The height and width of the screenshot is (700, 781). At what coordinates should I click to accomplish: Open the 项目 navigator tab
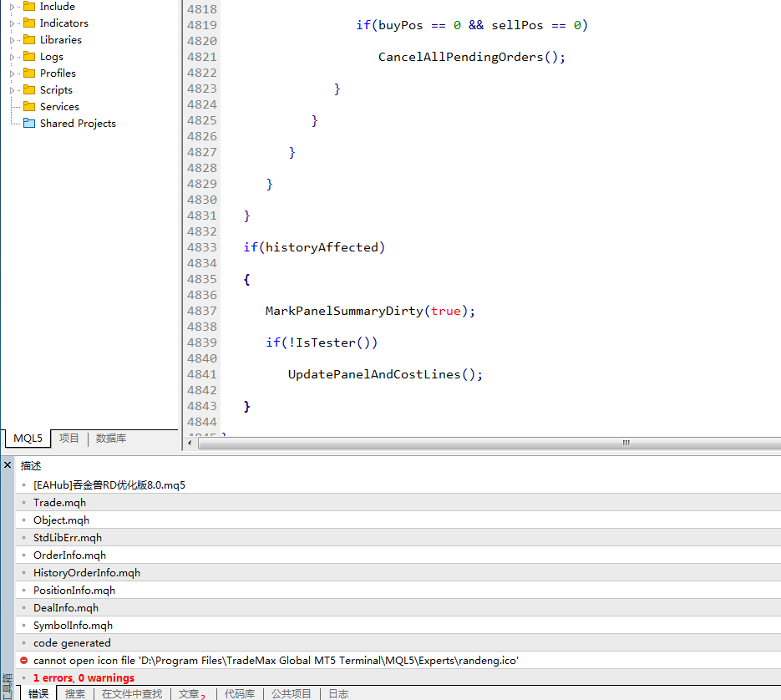(68, 438)
